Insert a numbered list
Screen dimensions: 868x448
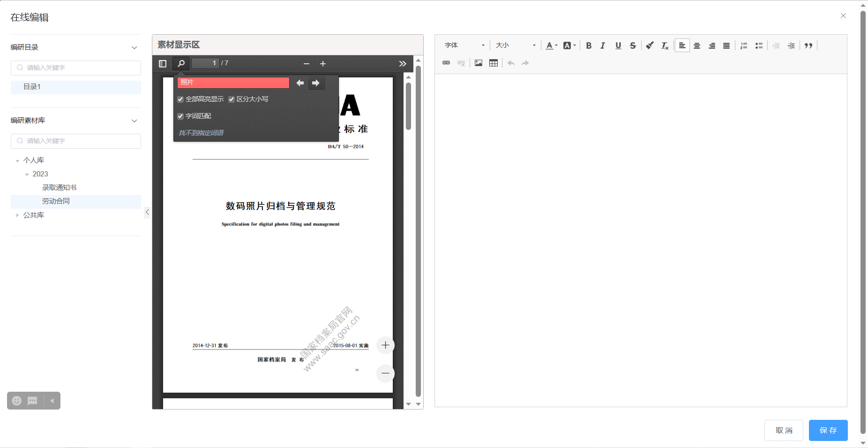coord(744,46)
